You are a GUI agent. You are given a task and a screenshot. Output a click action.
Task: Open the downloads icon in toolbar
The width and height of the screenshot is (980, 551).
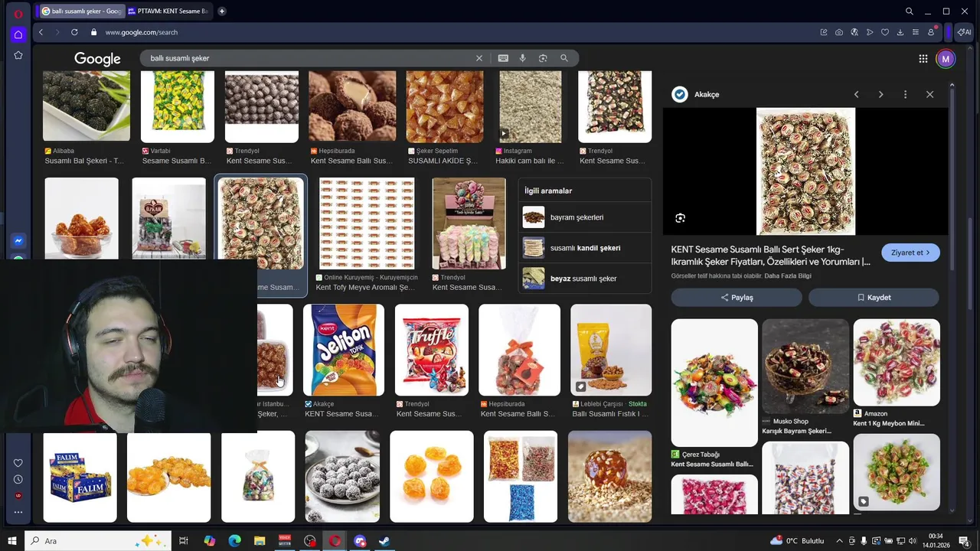(900, 32)
